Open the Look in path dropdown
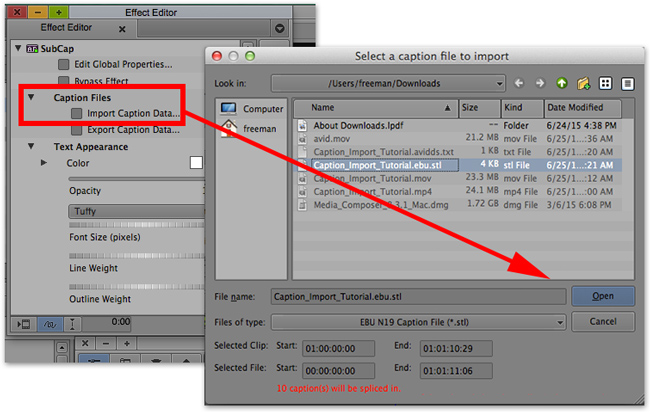Image resolution: width=650 pixels, height=412 pixels. coord(388,83)
